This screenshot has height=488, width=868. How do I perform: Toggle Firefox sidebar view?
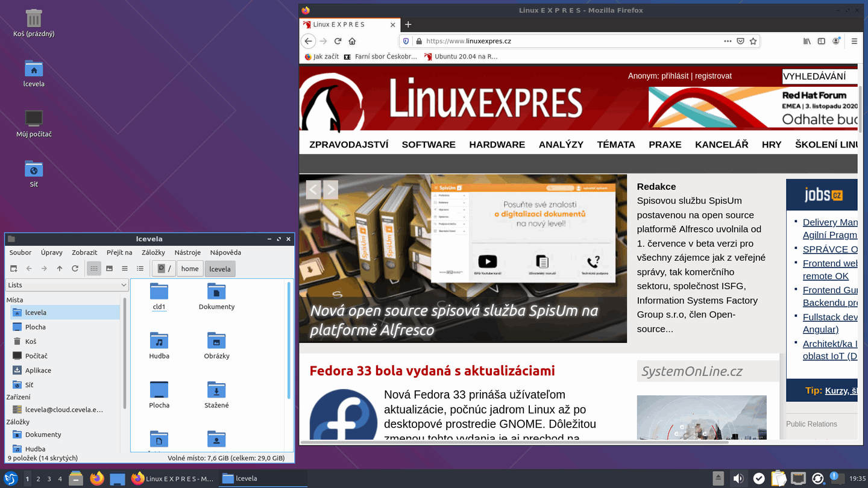point(821,41)
